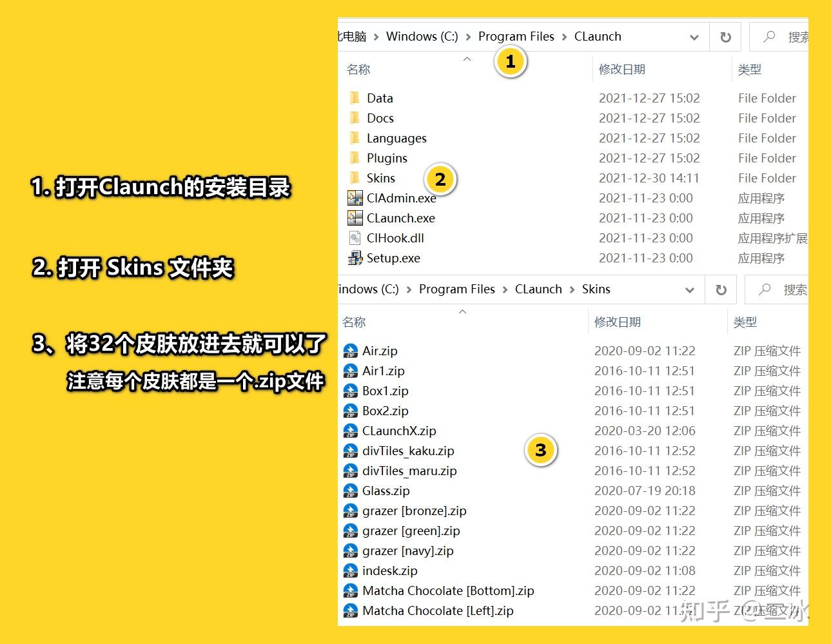Open the Languages folder
Screen dimensions: 831x644
click(x=356, y=138)
